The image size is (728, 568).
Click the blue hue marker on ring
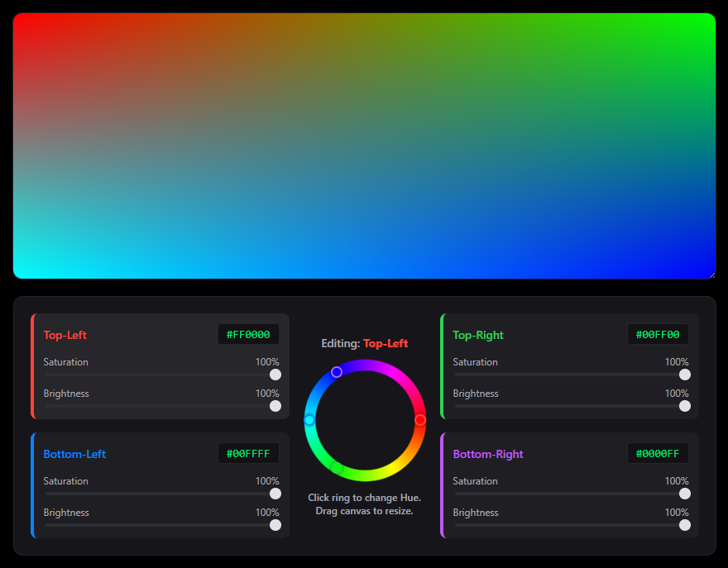click(x=337, y=372)
